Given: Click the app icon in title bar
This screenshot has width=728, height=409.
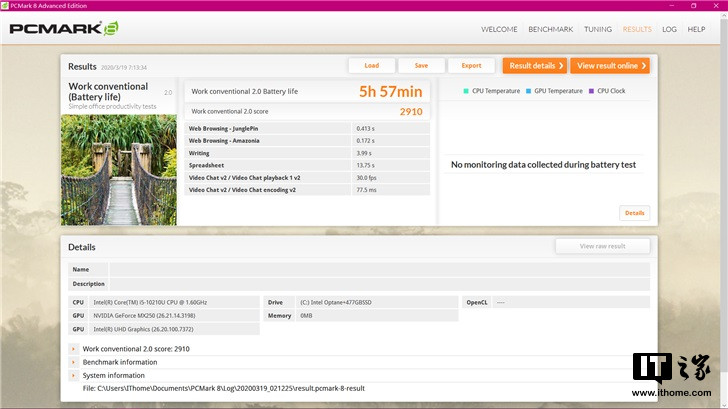Looking at the screenshot, I should (x=6, y=5).
